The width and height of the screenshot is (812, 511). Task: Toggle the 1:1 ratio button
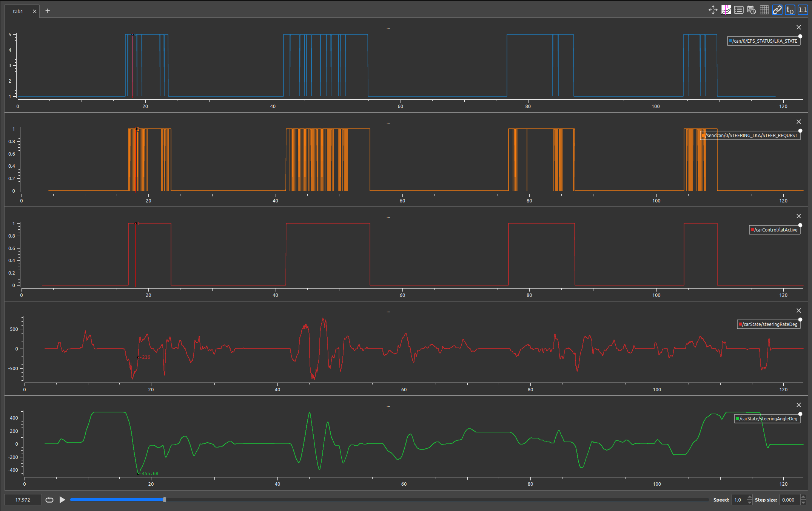[x=803, y=10]
